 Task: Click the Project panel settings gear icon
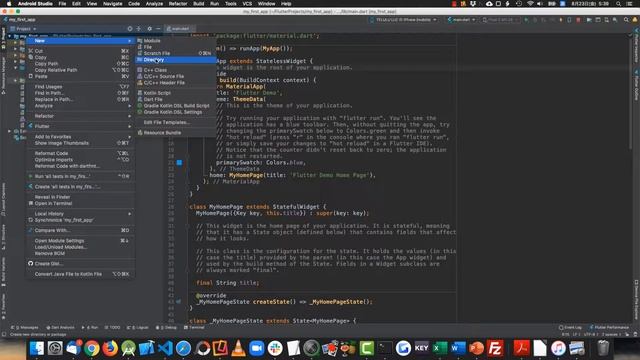click(x=149, y=29)
